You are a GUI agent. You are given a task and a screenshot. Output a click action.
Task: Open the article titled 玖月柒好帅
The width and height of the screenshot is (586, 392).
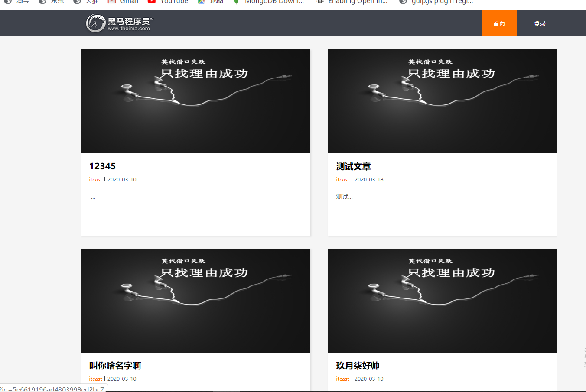pos(357,366)
